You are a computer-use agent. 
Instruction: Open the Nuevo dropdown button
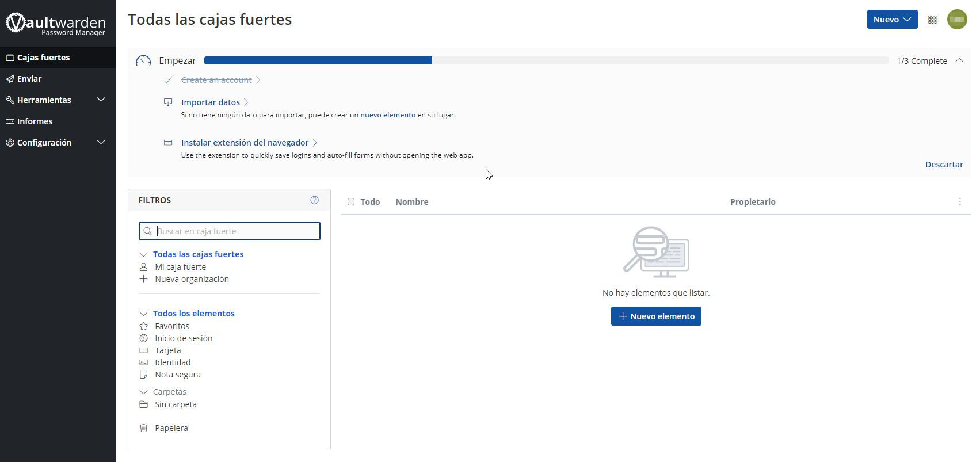tap(891, 20)
